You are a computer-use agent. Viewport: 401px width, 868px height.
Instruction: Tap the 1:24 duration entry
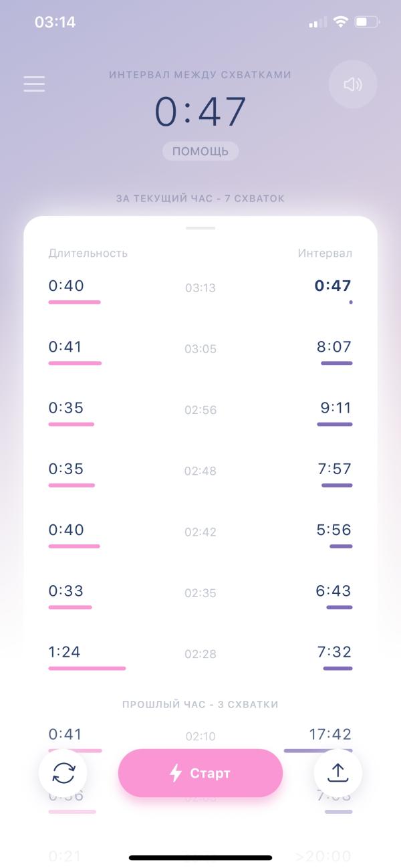click(x=65, y=652)
